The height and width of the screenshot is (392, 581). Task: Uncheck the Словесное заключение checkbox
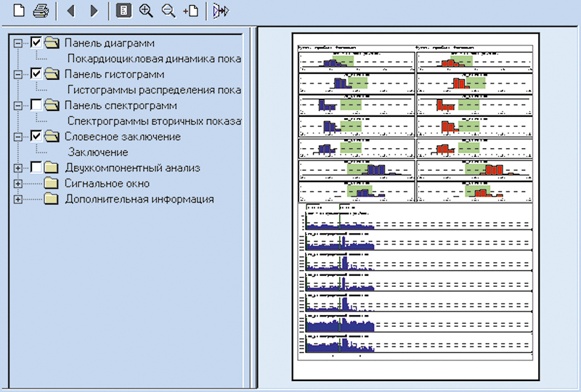[x=36, y=136]
